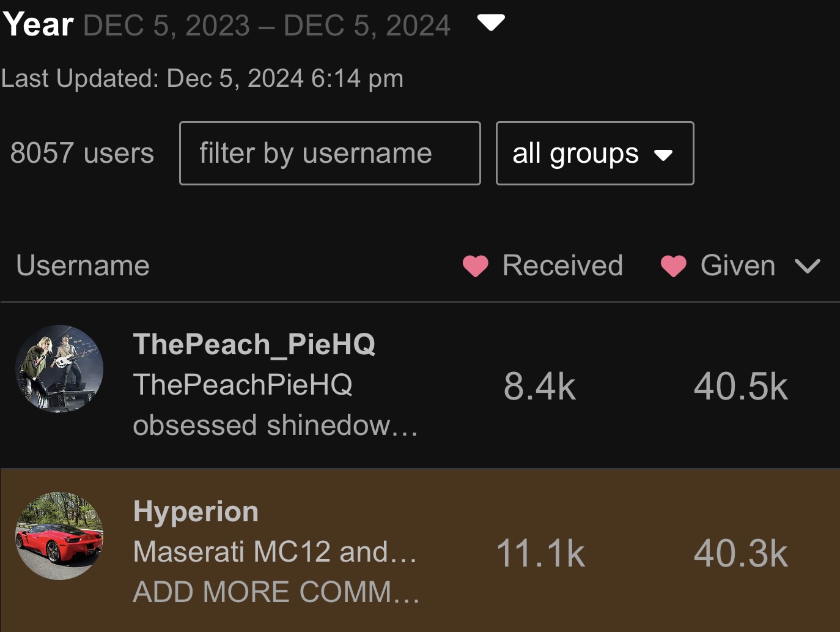
Task: Click the filter by username field
Action: pos(330,153)
